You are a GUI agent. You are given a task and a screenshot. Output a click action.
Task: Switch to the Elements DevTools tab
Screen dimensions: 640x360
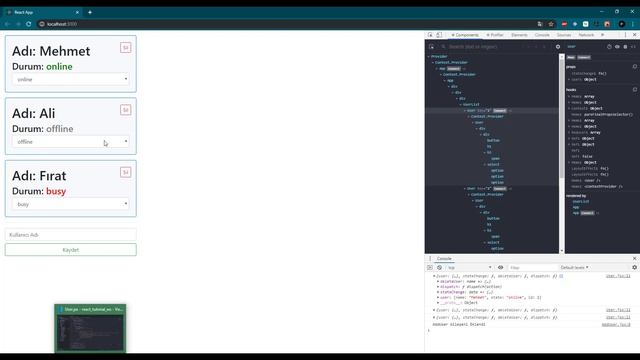(x=519, y=35)
